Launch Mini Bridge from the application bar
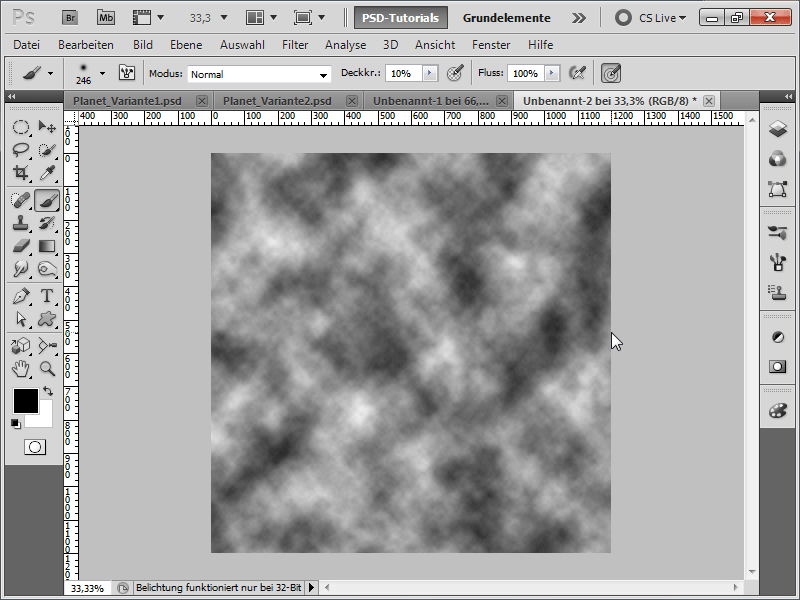 [x=106, y=18]
